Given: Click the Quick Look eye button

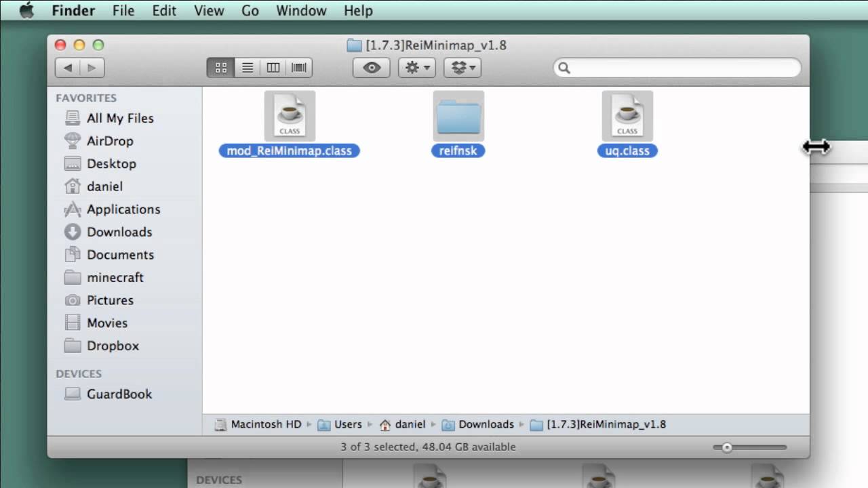Looking at the screenshot, I should point(372,67).
